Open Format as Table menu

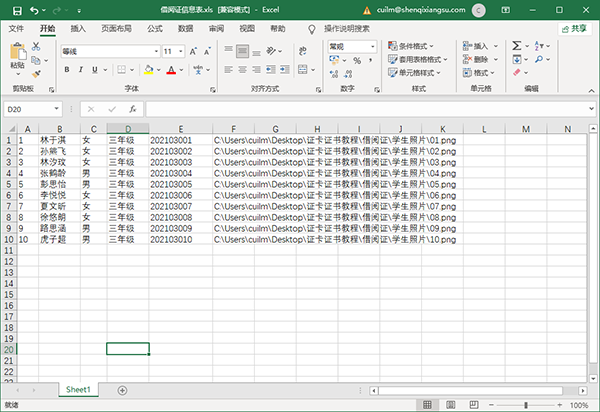click(417, 59)
